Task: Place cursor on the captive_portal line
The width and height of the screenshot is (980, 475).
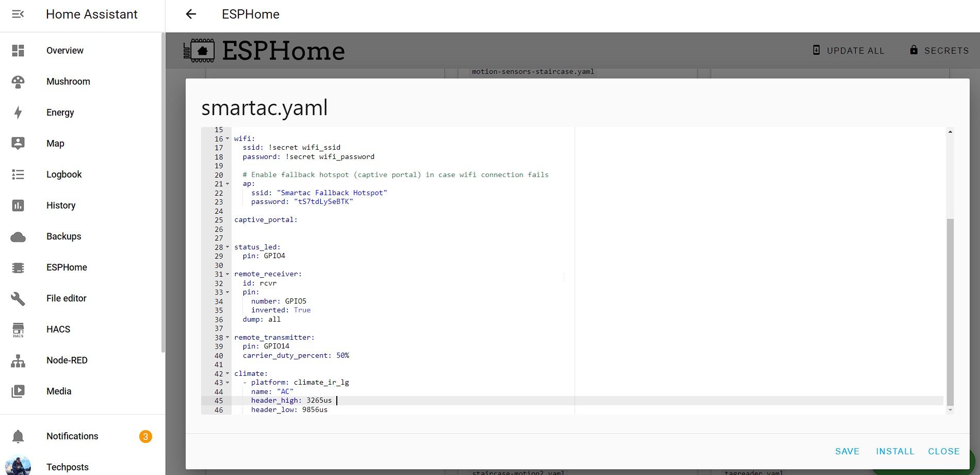Action: [x=266, y=220]
